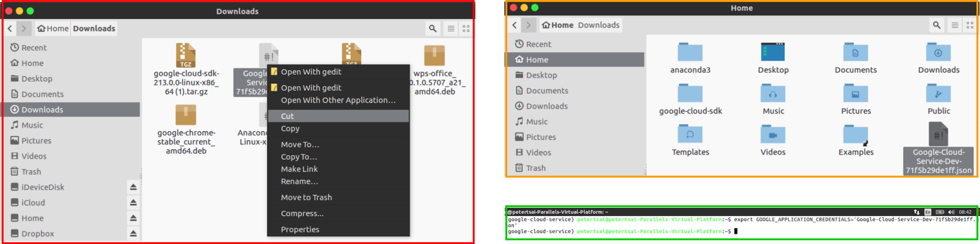Click Rename… in the context menu
Image resolution: width=980 pixels, height=244 pixels.
pyautogui.click(x=299, y=181)
